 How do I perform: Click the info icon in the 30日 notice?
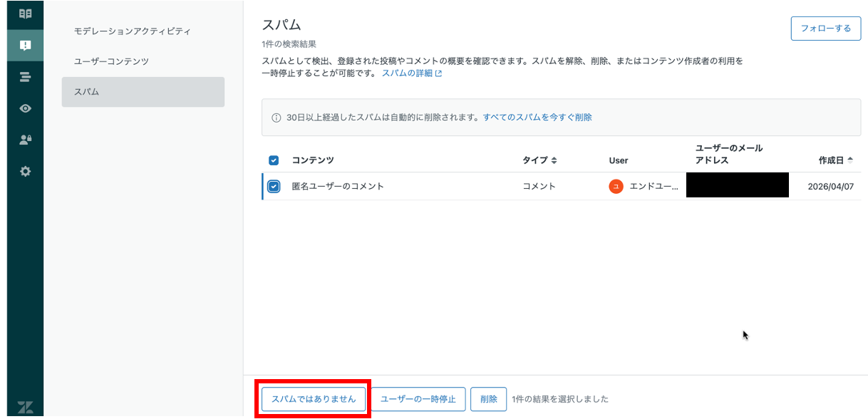[x=277, y=118]
